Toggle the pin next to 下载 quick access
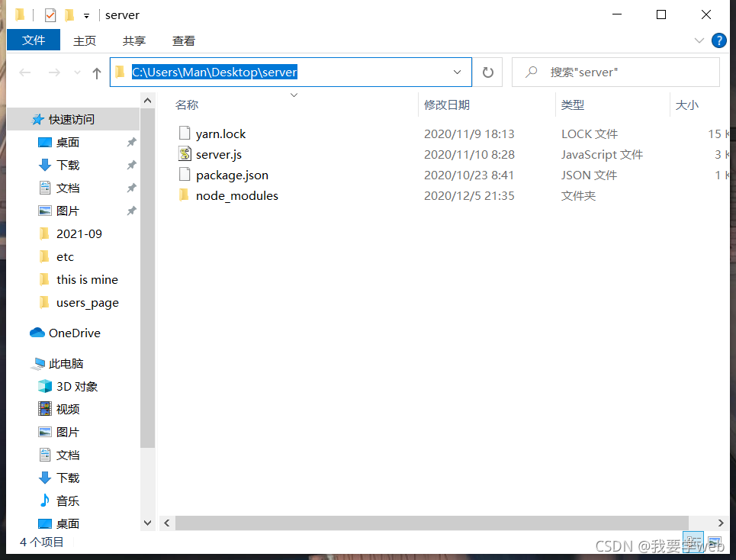Image resolution: width=736 pixels, height=560 pixels. [131, 166]
